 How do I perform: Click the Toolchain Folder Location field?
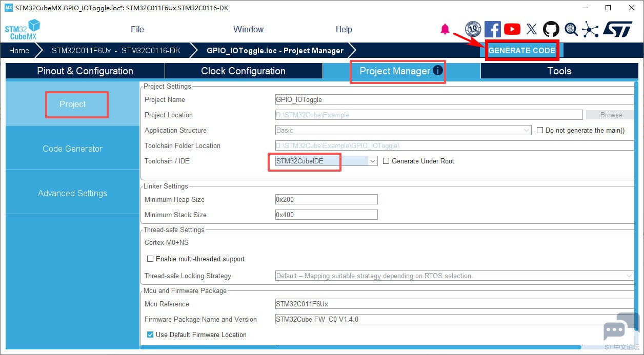[x=454, y=145]
